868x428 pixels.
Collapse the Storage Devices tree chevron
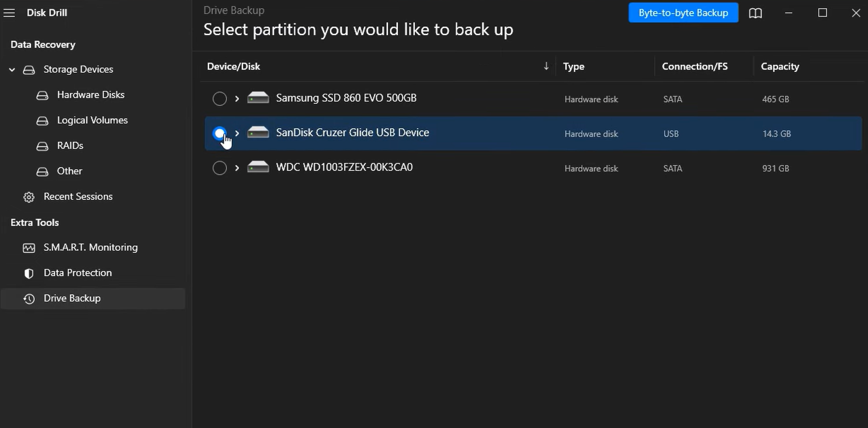tap(12, 70)
